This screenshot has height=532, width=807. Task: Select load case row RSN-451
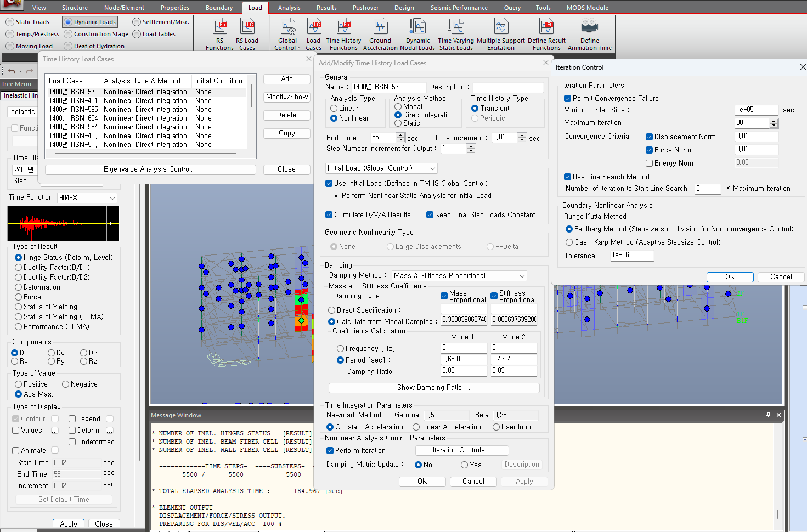[146, 101]
